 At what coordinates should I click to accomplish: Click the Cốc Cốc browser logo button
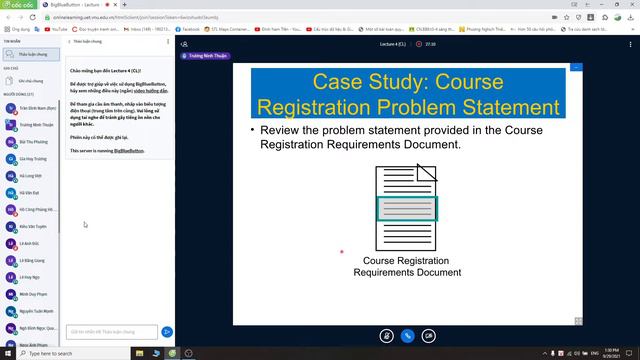click(18, 4)
